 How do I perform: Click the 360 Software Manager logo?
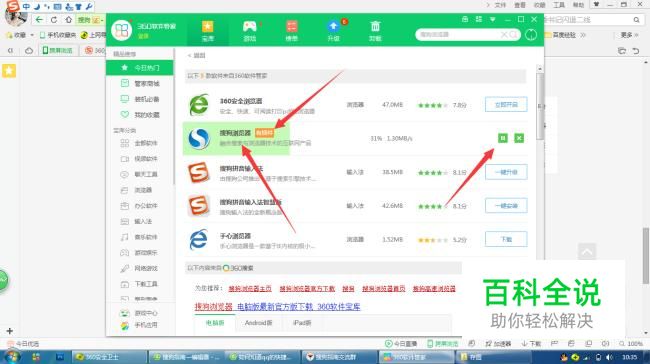coord(121,31)
